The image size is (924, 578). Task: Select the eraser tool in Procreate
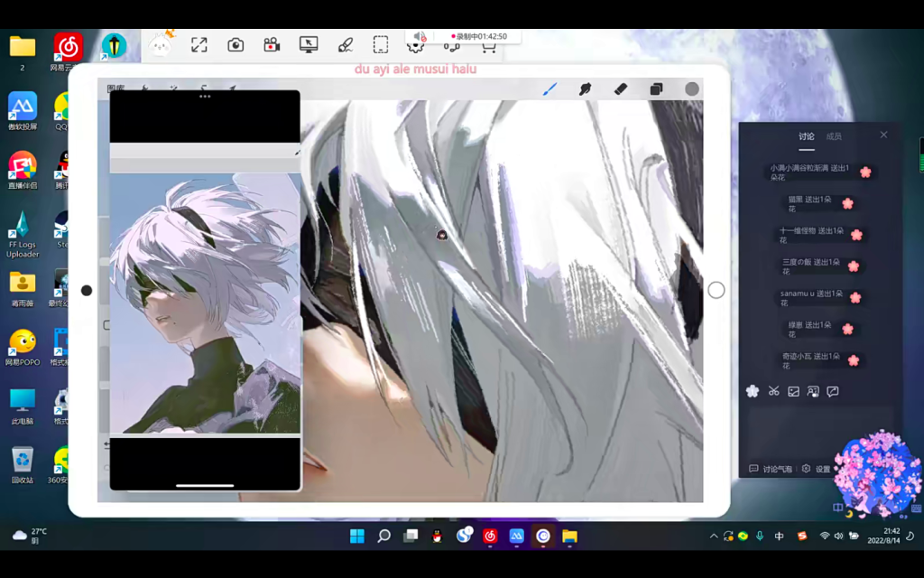(x=620, y=89)
